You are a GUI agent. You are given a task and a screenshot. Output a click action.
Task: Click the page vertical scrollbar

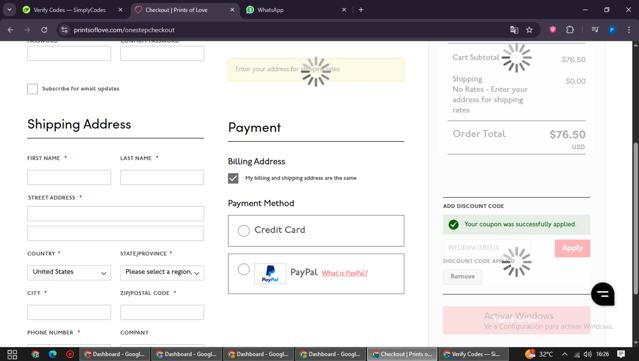click(x=635, y=218)
